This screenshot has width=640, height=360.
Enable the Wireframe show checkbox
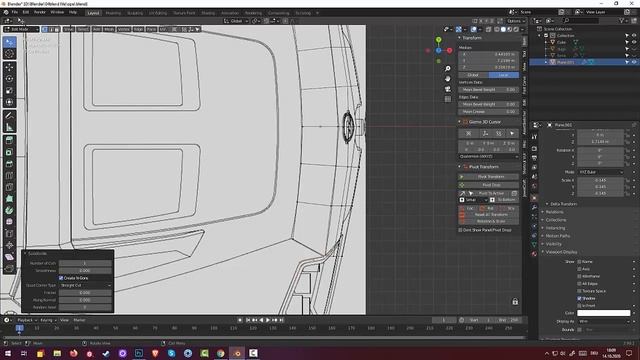tap(579, 276)
